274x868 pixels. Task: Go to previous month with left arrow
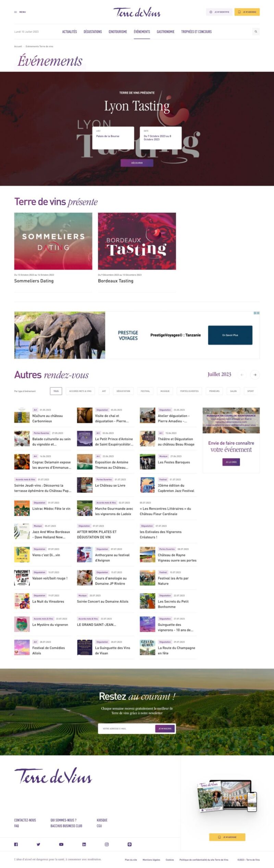242,375
